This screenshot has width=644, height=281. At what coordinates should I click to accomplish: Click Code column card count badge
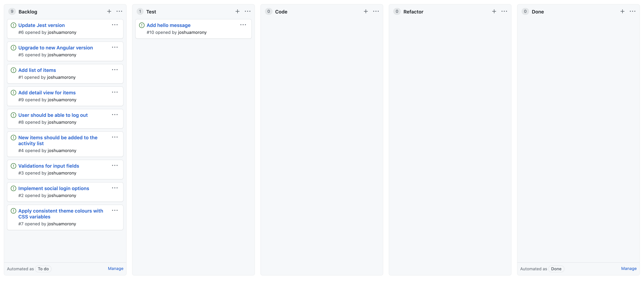[269, 11]
